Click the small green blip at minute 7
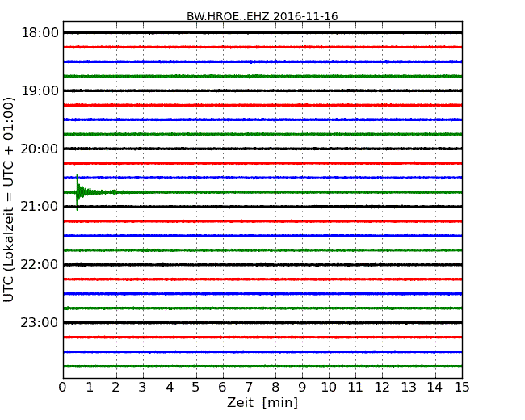 (255, 77)
